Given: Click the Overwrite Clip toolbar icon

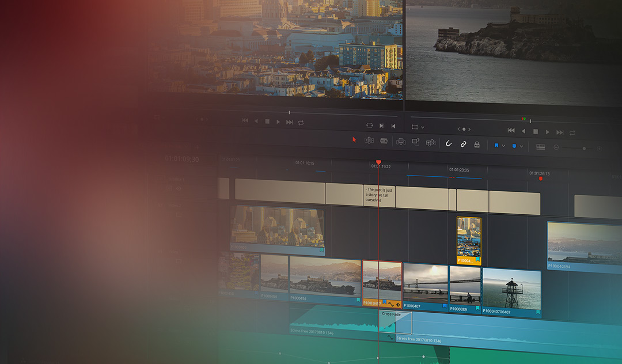Looking at the screenshot, I should [x=416, y=142].
